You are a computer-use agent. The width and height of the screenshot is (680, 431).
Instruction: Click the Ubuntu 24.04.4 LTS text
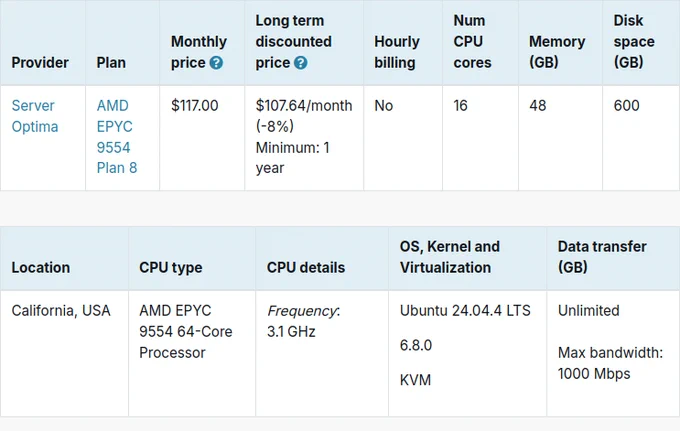click(465, 311)
